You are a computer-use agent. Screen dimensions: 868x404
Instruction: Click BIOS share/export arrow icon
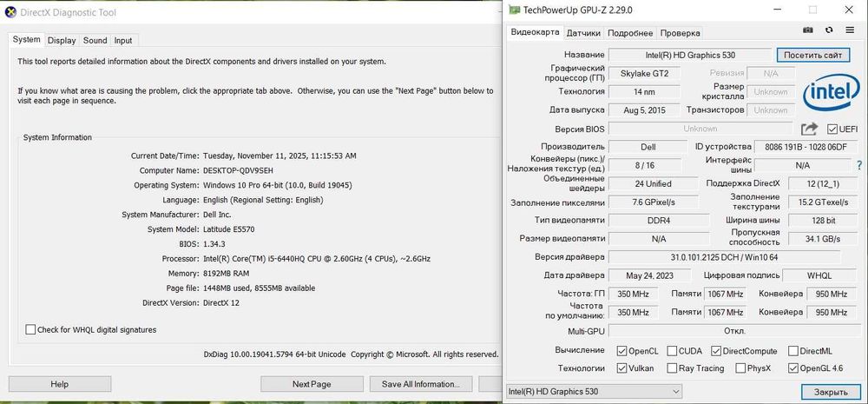809,129
